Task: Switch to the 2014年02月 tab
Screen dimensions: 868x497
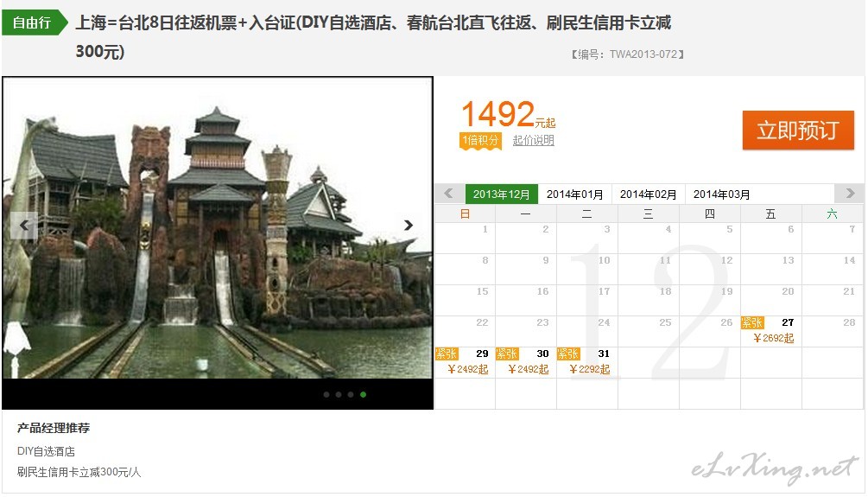Action: tap(649, 194)
